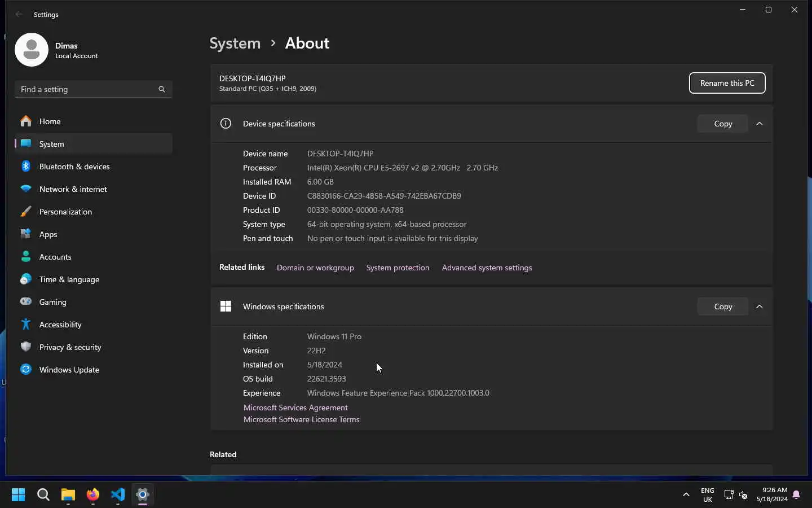Image resolution: width=812 pixels, height=508 pixels.
Task: Click the Apps icon in the sidebar
Action: [26, 234]
